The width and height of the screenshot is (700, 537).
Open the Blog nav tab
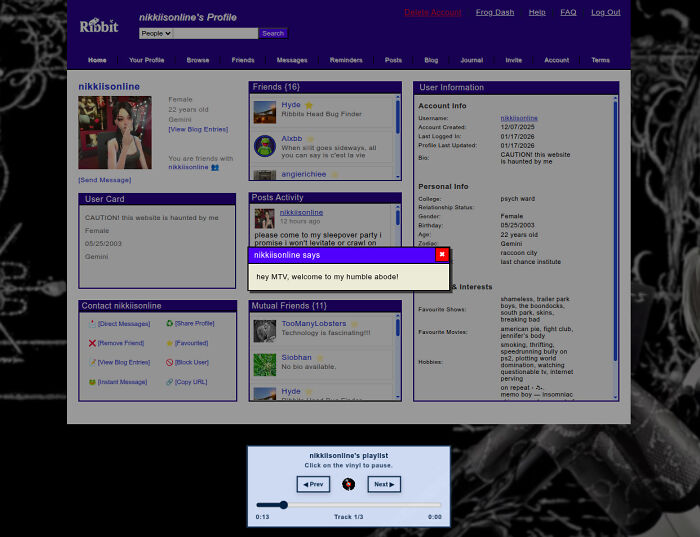coord(431,60)
